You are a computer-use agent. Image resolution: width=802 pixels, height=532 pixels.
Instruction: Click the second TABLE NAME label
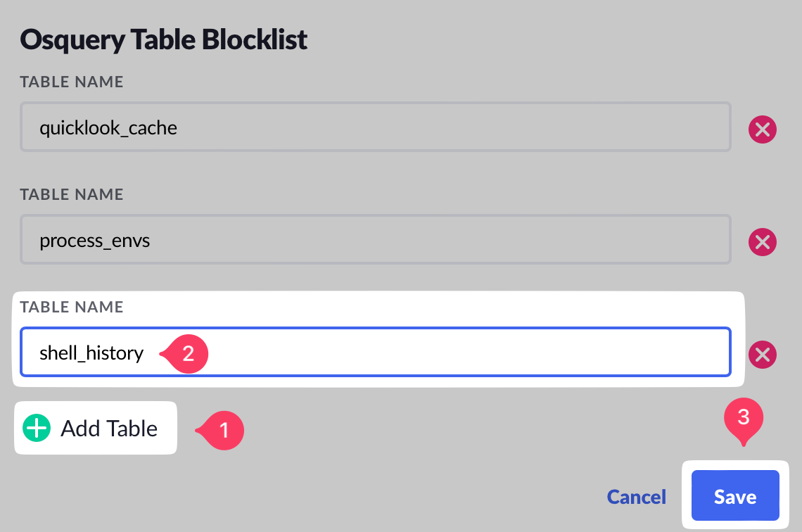pos(72,194)
